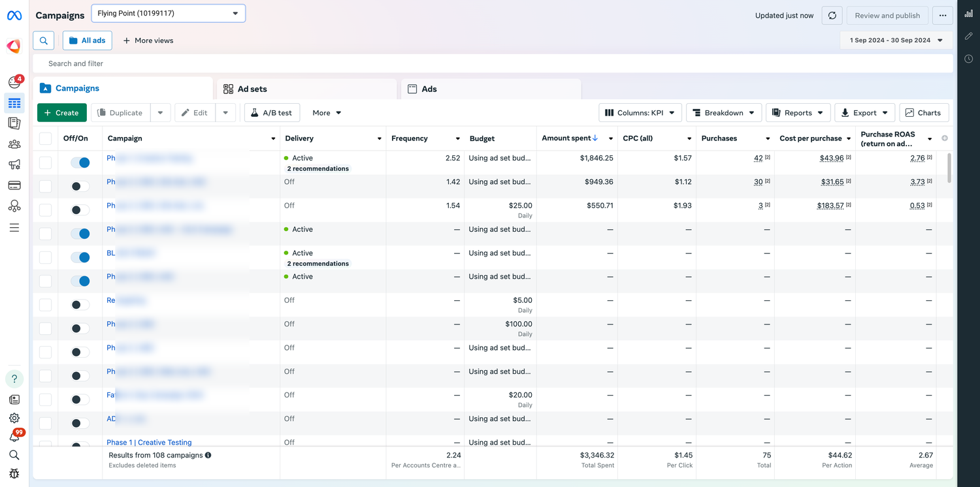
Task: Open the news updates icon below Help
Action: pos(14,400)
